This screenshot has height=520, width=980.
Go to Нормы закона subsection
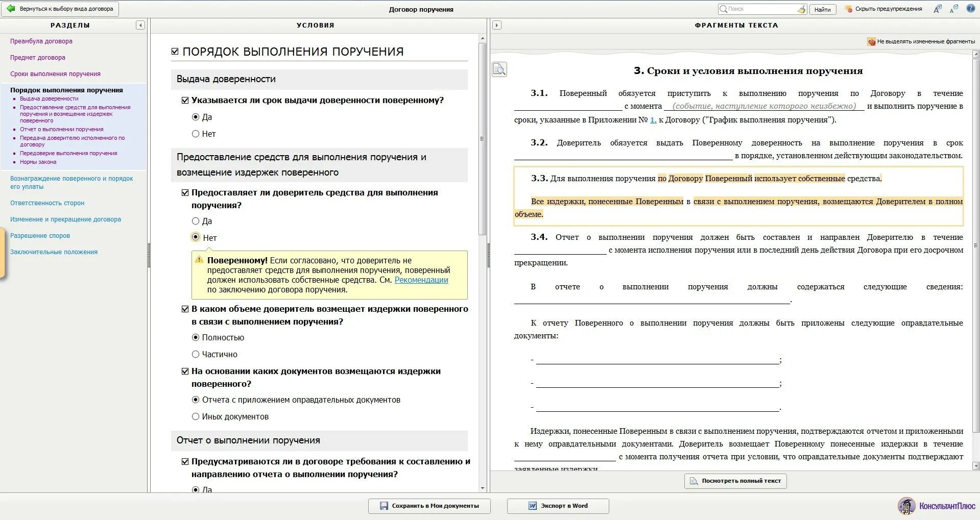click(38, 162)
